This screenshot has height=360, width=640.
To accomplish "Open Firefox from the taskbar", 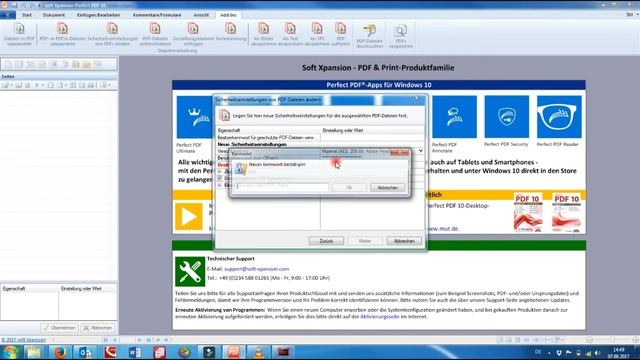I will (x=60, y=352).
